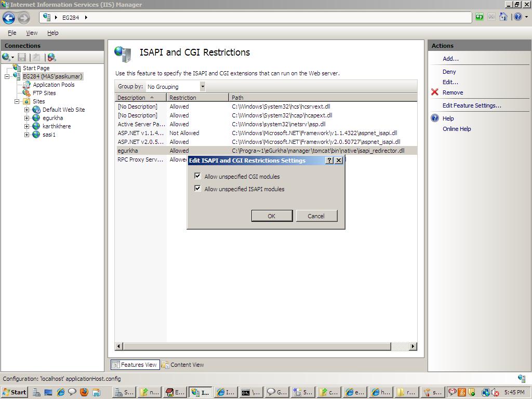This screenshot has width=532, height=399.
Task: Click the Edit... action link
Action: (450, 82)
